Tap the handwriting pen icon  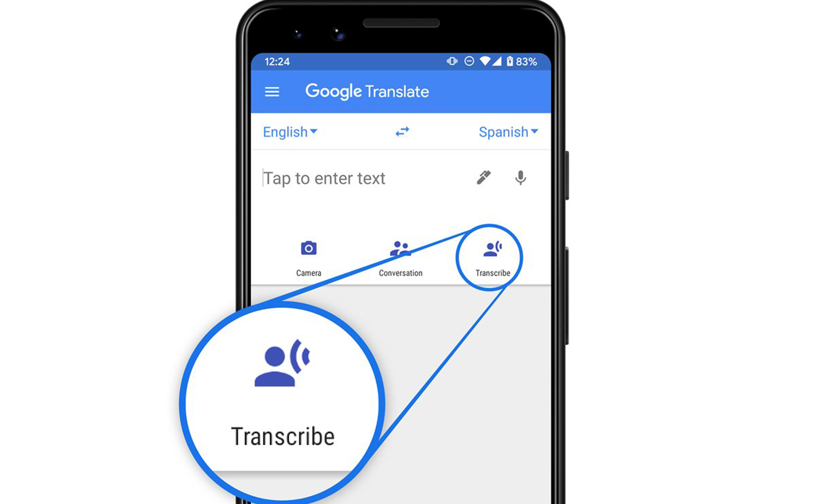[x=484, y=178]
